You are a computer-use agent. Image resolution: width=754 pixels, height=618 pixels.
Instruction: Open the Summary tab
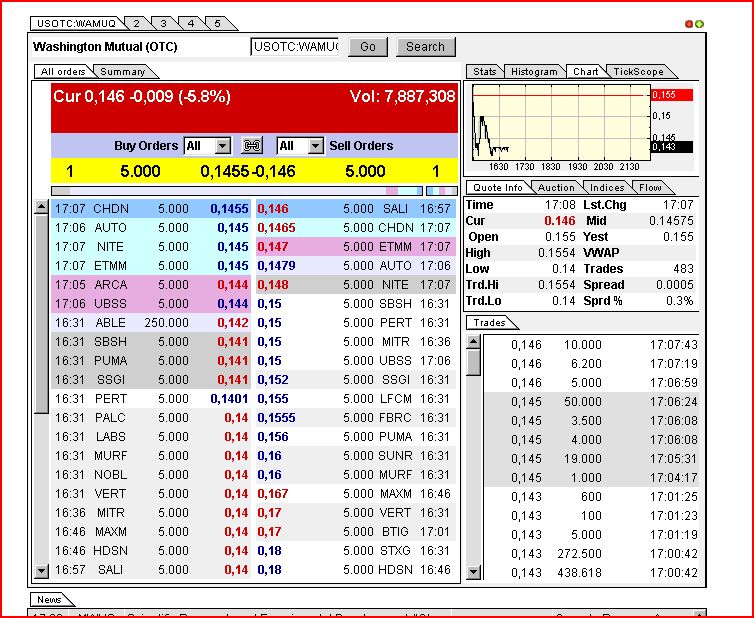(123, 72)
